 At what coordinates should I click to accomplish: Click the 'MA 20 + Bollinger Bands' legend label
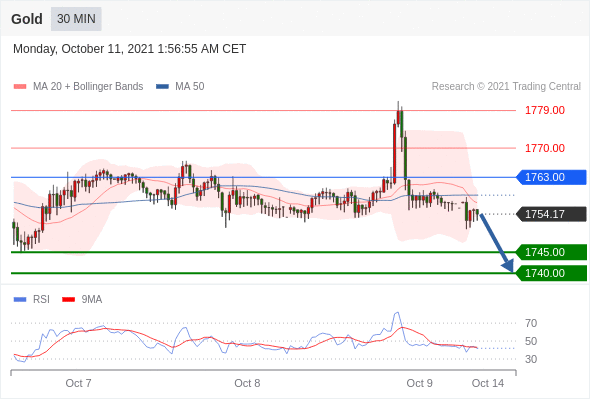pos(88,87)
